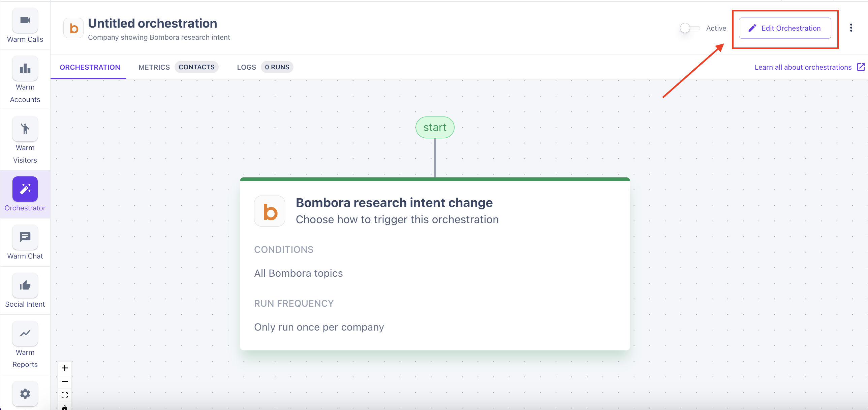The height and width of the screenshot is (410, 868).
Task: Open the Logs tab
Action: click(x=246, y=67)
